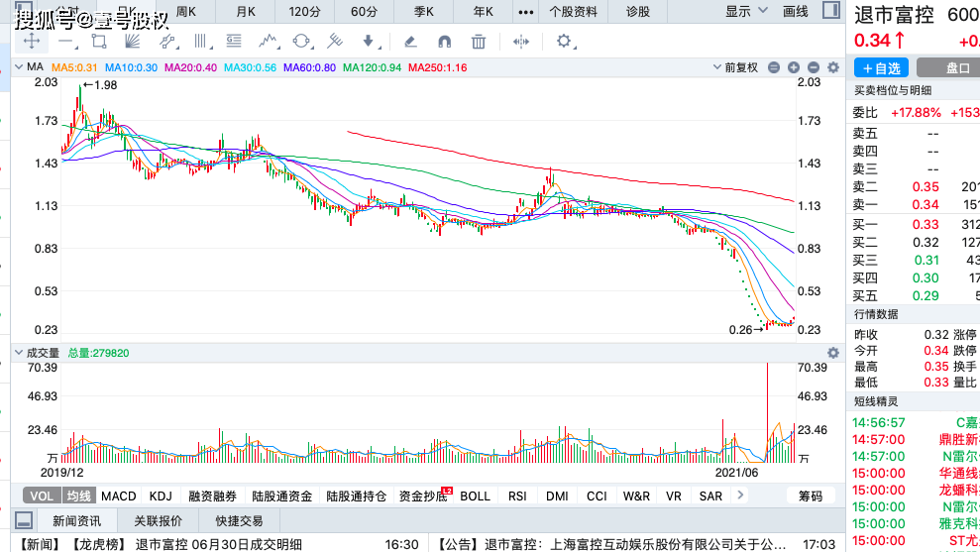Switch indicator to SAR
980x552 pixels.
tap(710, 496)
